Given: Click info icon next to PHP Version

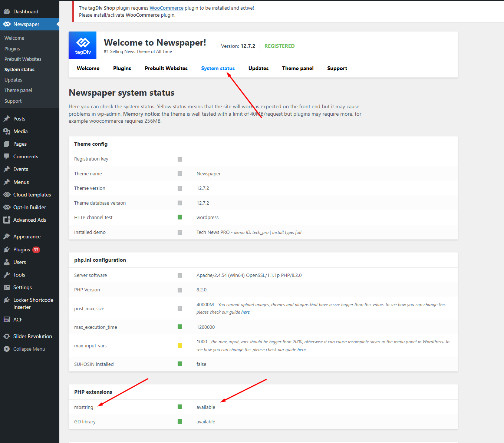Looking at the screenshot, I should pos(180,290).
